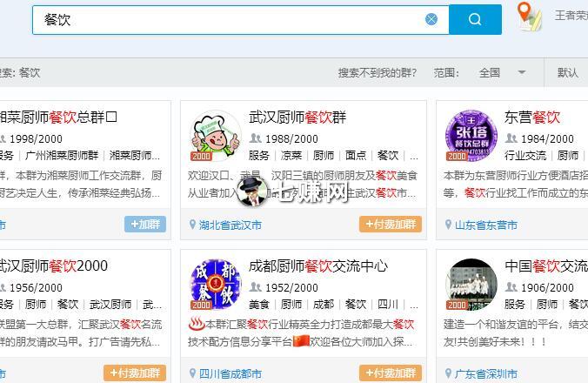
Task: Open group title 武汉厨师餐饮2000
Action: [x=53, y=266]
